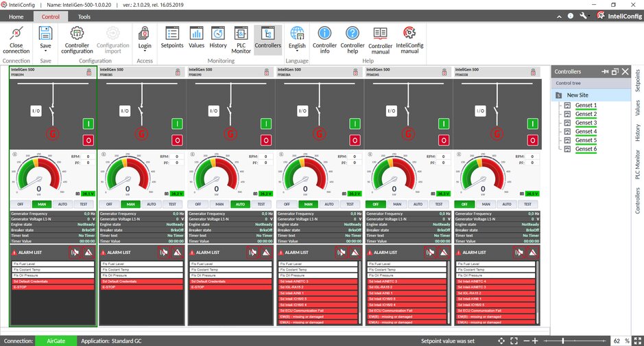Open Controller info

coord(324,41)
